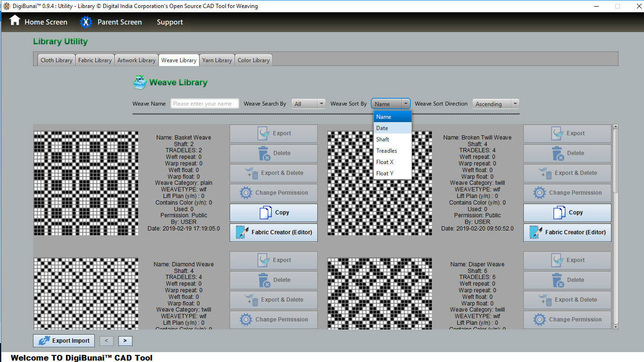Click the previous page arrow button
Viewport: 644px width, 362px height.
pos(106,341)
